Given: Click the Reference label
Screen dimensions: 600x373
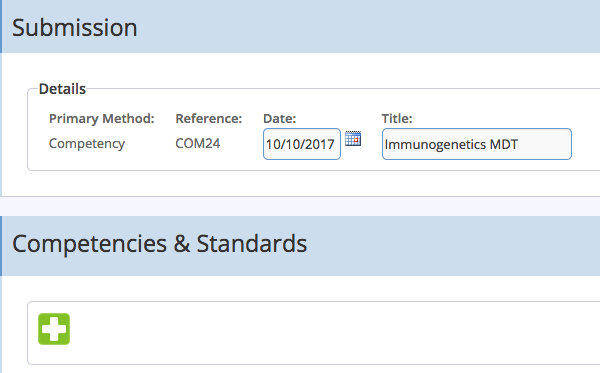Looking at the screenshot, I should [x=209, y=119].
